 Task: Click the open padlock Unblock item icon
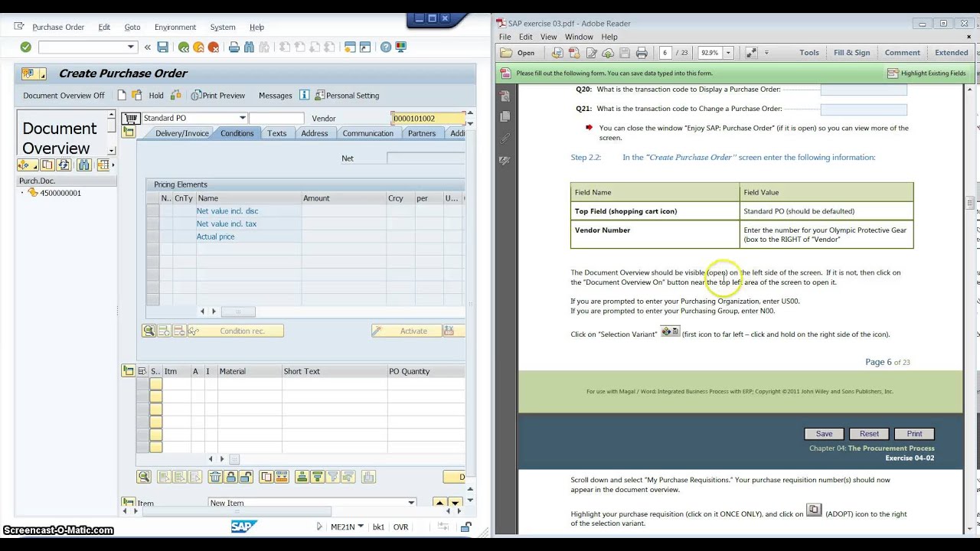(246, 478)
